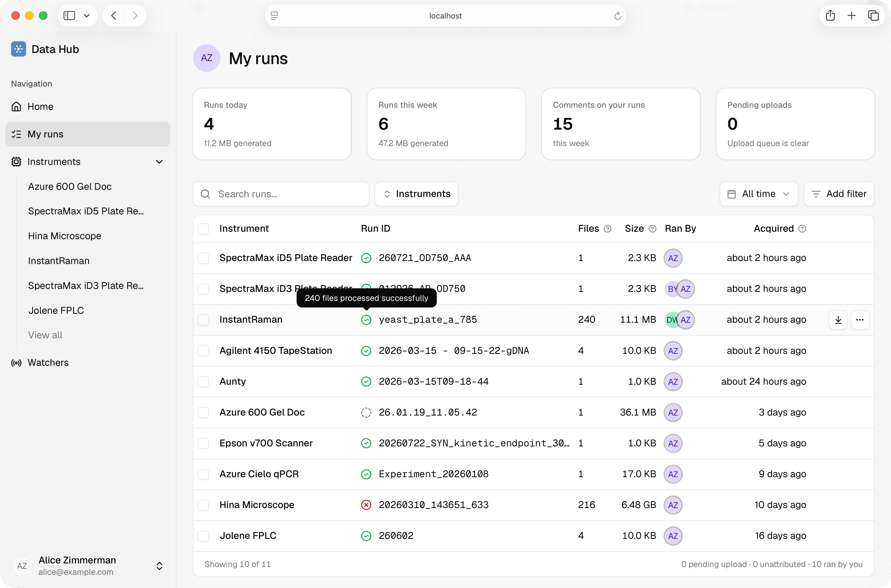Toggle the select-all checkbox in table header
Image resolution: width=891 pixels, height=588 pixels.
tap(203, 229)
